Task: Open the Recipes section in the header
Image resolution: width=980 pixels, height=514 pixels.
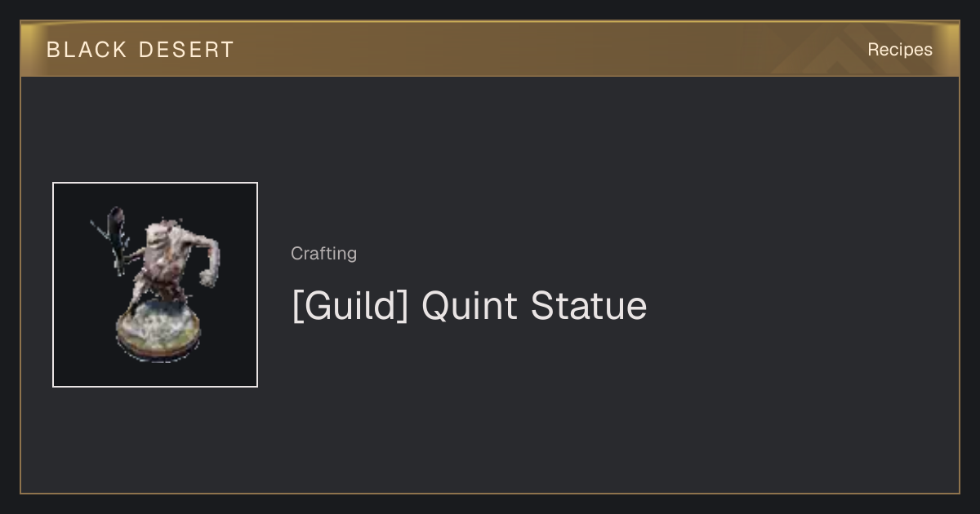Action: point(900,50)
